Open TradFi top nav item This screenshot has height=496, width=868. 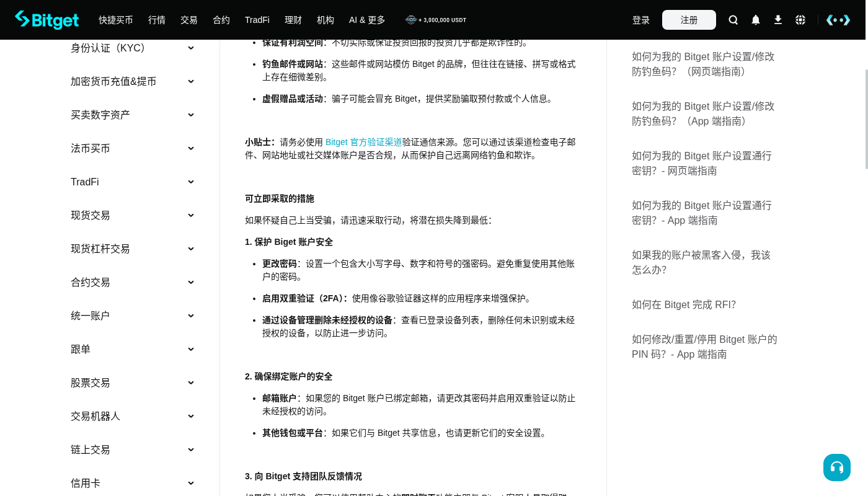click(257, 20)
